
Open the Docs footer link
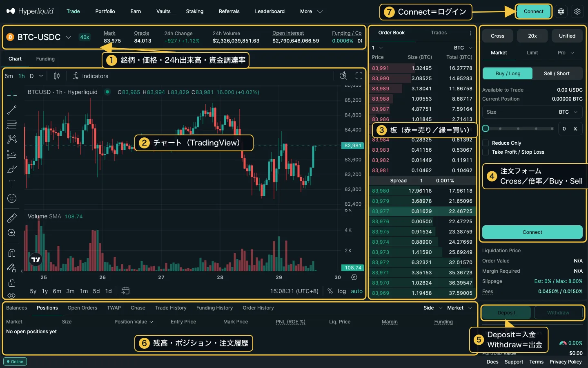pyautogui.click(x=492, y=362)
